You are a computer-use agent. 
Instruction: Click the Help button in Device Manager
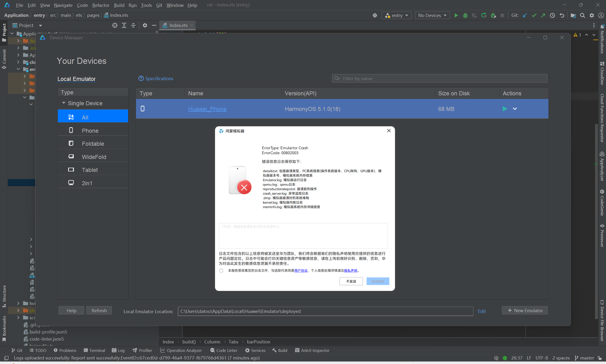tap(72, 311)
